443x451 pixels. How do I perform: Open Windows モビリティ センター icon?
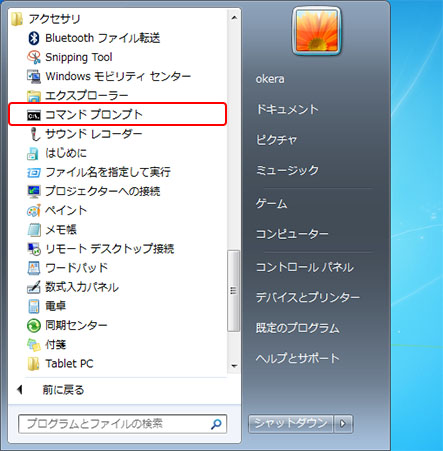[x=34, y=76]
